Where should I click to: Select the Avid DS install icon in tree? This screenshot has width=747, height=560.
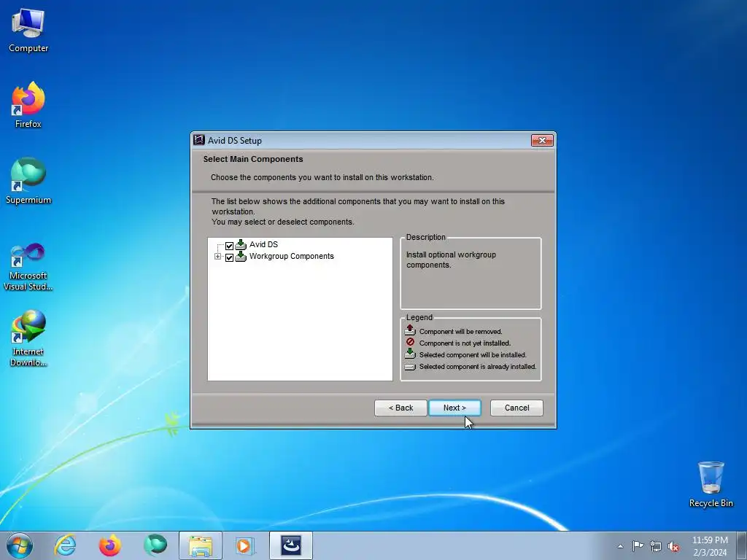pos(241,245)
